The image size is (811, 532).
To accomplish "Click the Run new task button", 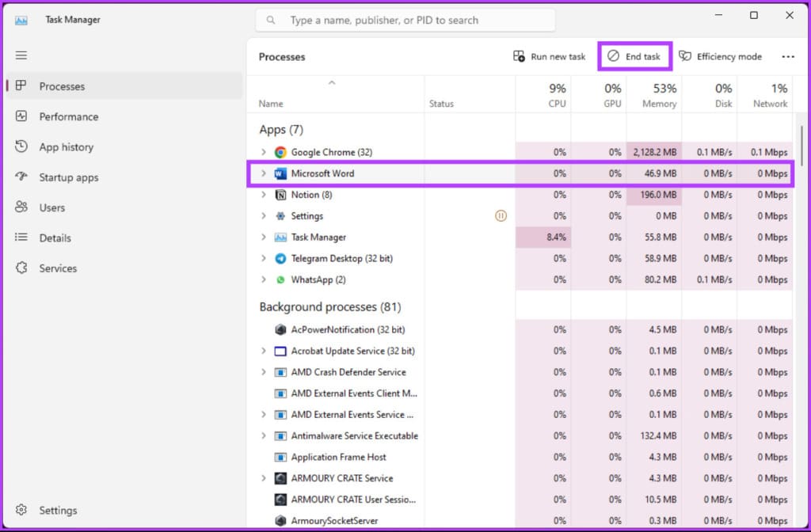I will (549, 56).
